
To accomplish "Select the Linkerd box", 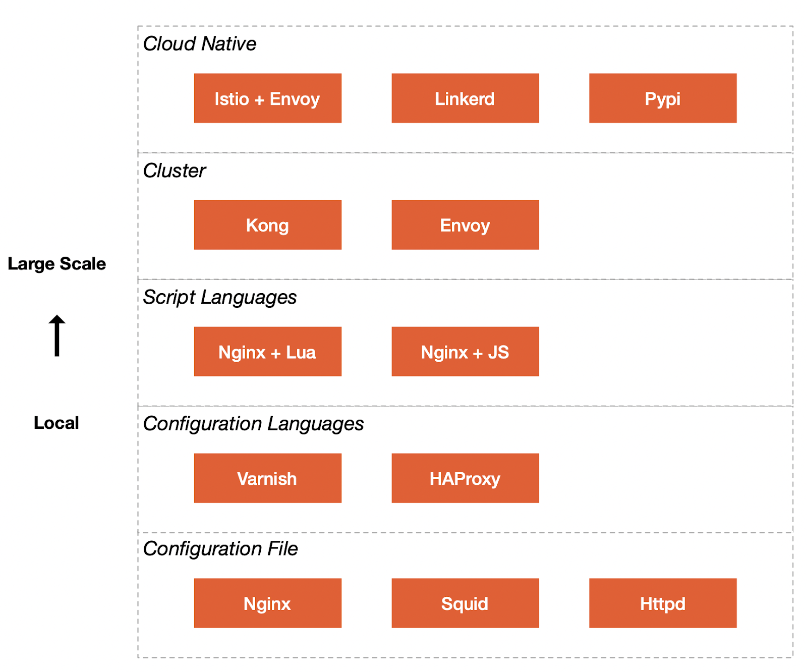I will (465, 98).
